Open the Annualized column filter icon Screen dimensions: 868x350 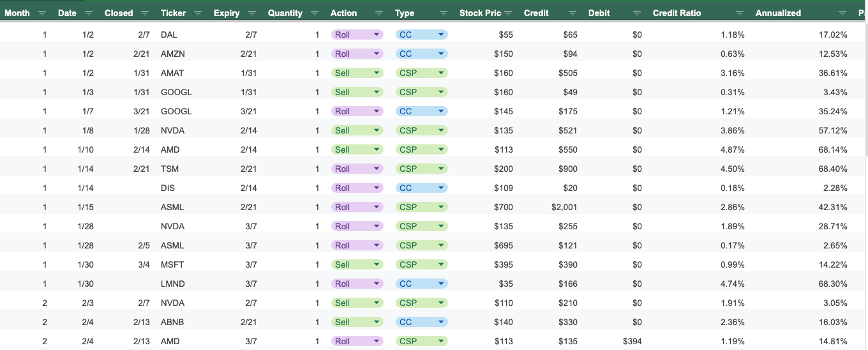tap(843, 13)
